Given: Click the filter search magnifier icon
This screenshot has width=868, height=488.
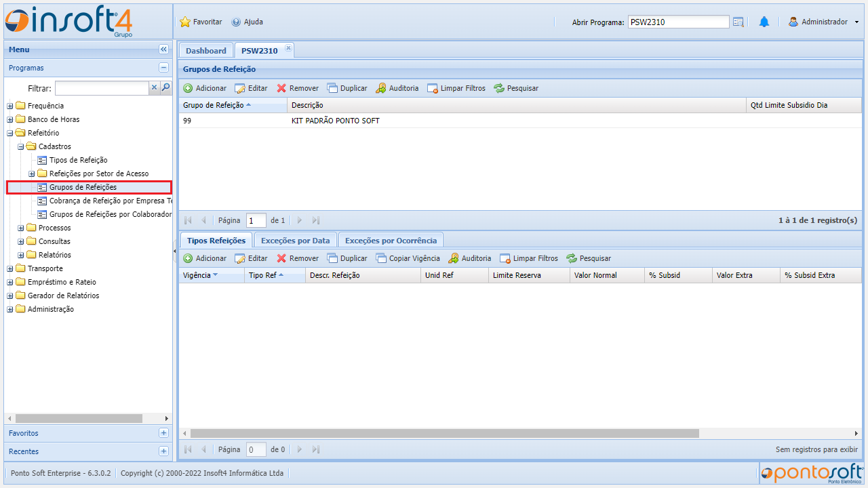Looking at the screenshot, I should pos(165,87).
